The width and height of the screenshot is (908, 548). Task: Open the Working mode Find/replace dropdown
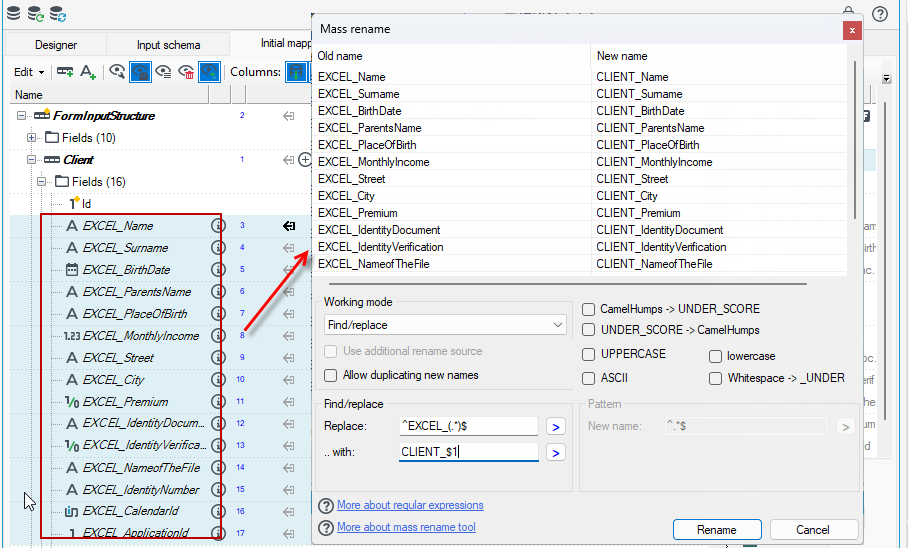[x=445, y=325]
